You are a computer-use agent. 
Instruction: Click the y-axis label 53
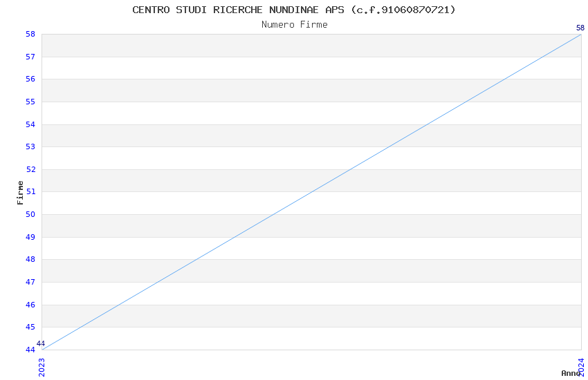pos(30,146)
